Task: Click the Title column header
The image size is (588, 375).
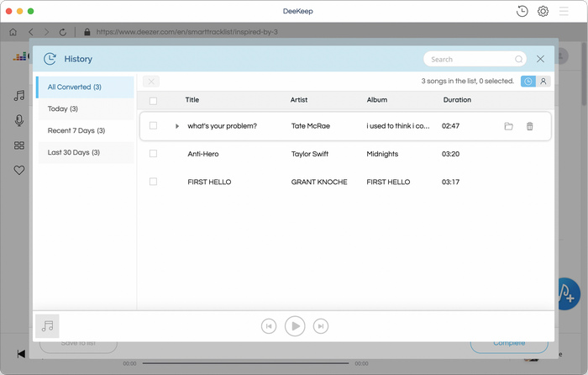Action: coord(192,100)
